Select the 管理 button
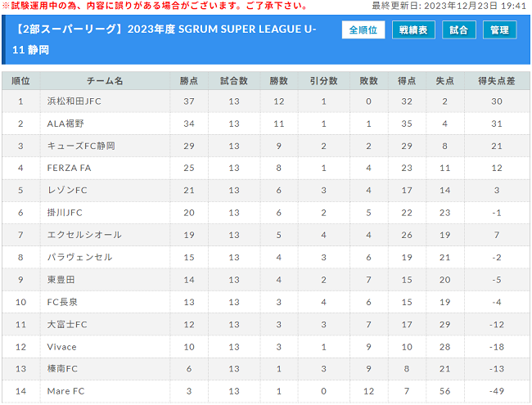This screenshot has width=532, height=405. (499, 29)
